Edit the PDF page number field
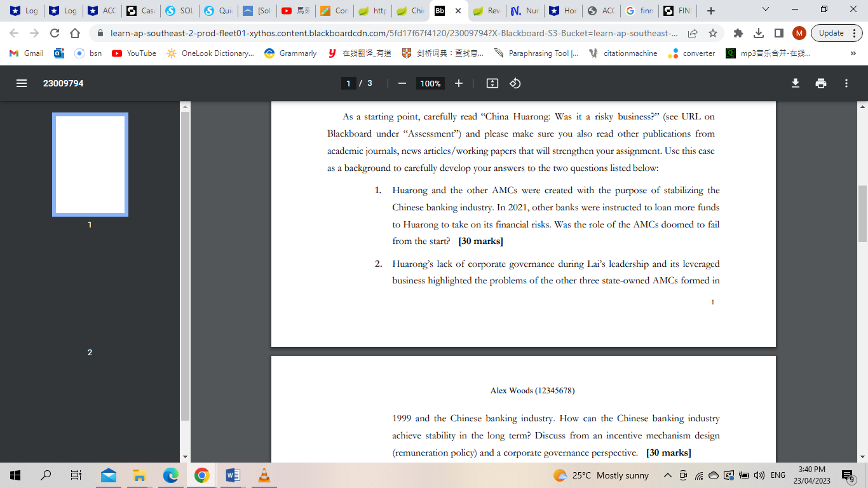 (348, 83)
